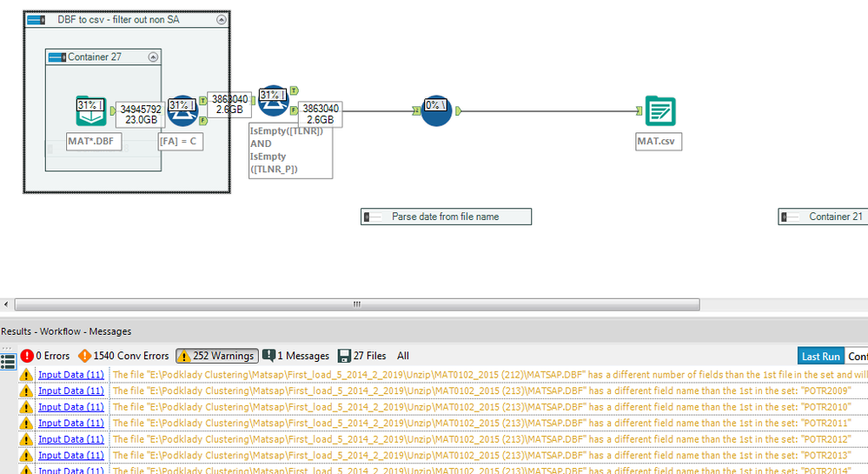This screenshot has height=474, width=868.
Task: Filter results by 1 Messages
Action: [295, 356]
